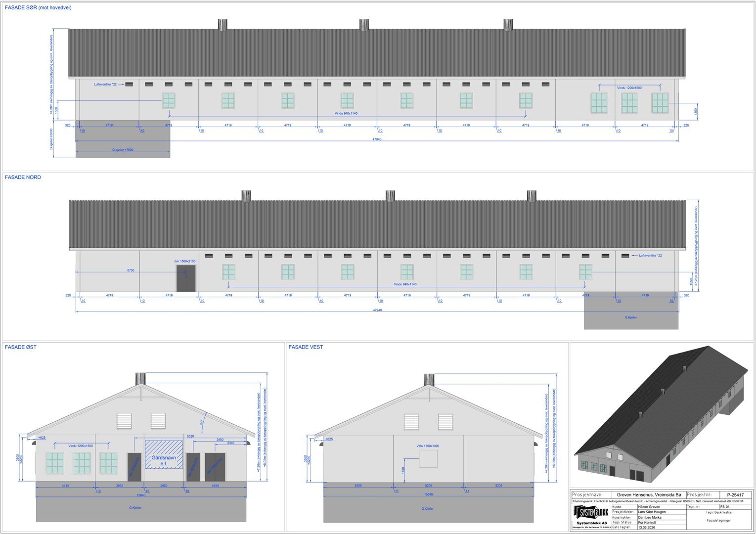Viewport: 756px width, 534px height.
Task: Click the FASADE SØR (mot hovedvei) title
Action: [38, 7]
